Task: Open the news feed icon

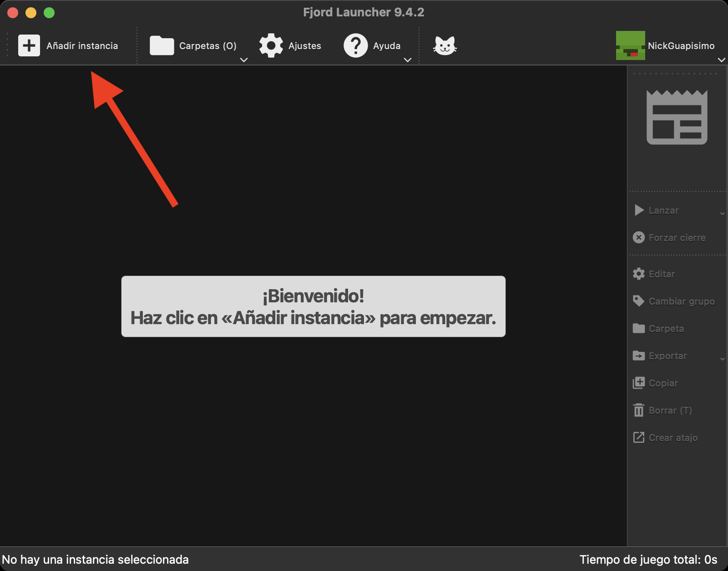Action: coord(677,117)
